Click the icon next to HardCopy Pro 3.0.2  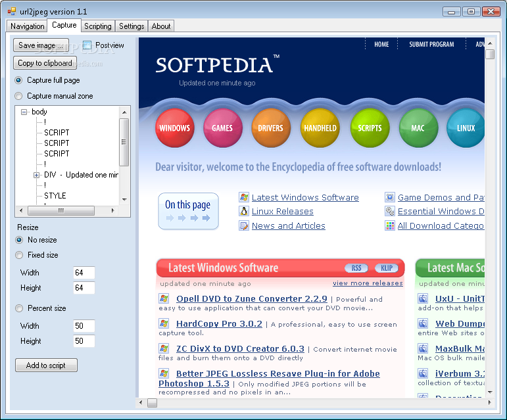(x=164, y=323)
